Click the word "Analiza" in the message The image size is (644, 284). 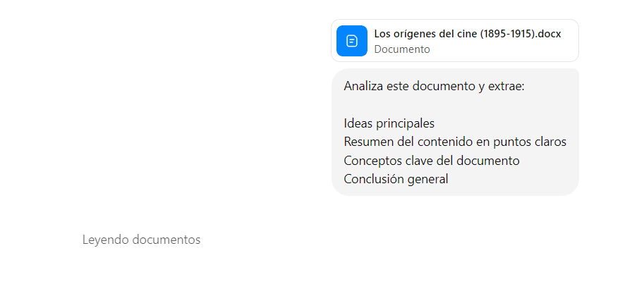pyautogui.click(x=364, y=87)
